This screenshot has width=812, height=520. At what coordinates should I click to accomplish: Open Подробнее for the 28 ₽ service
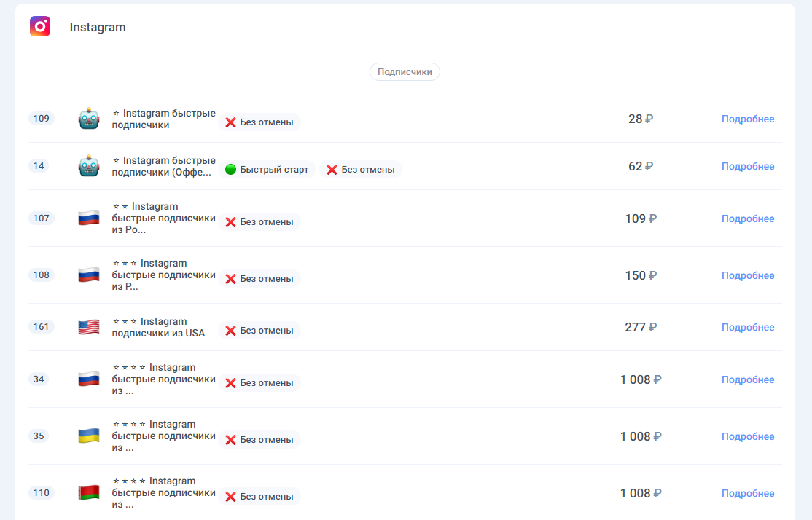pyautogui.click(x=748, y=119)
